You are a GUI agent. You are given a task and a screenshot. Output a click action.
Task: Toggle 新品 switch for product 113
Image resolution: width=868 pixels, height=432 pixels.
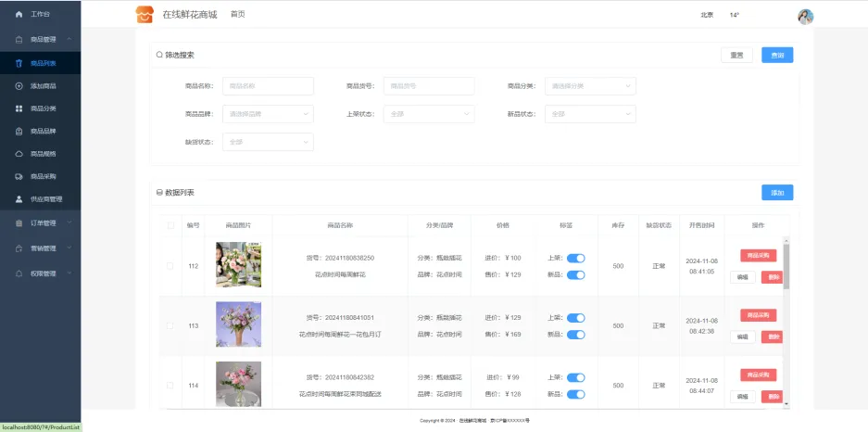(x=575, y=334)
